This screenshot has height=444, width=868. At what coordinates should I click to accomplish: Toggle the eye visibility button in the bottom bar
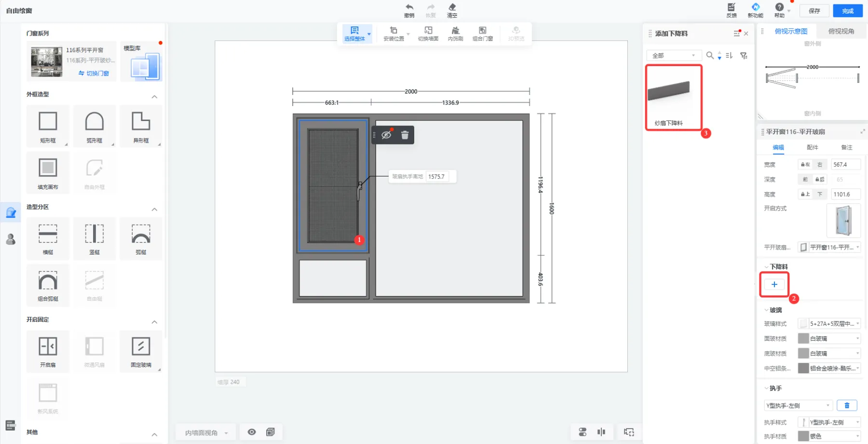pos(252,432)
